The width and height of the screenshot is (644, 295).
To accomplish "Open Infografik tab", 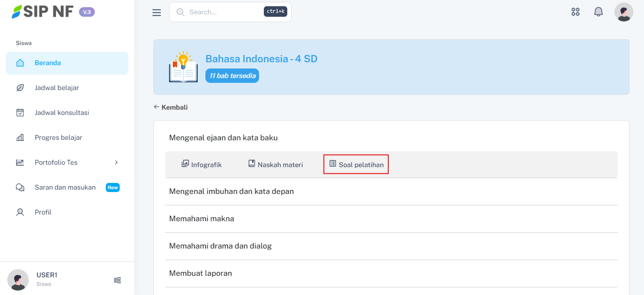I will pyautogui.click(x=202, y=165).
